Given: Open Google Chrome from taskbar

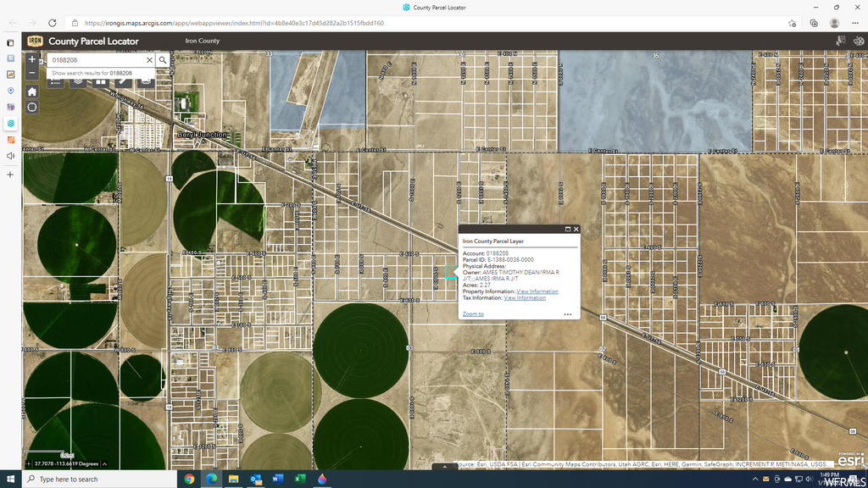Looking at the screenshot, I should tap(189, 480).
